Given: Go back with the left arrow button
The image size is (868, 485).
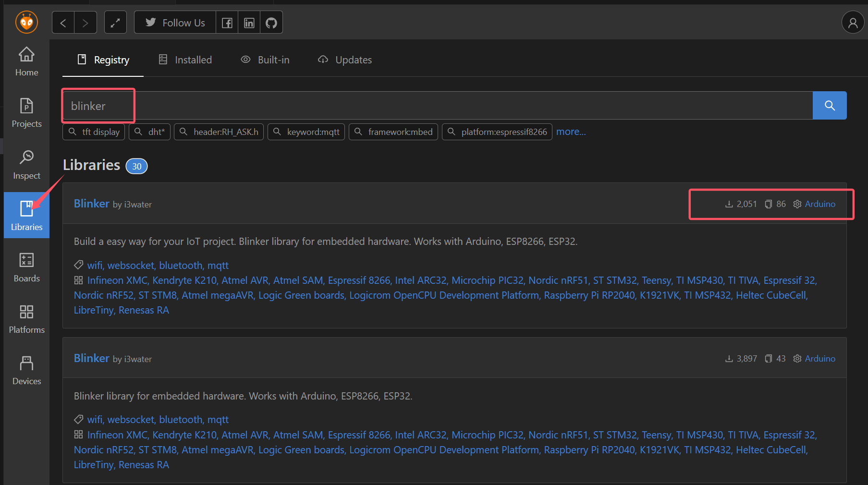Looking at the screenshot, I should [x=63, y=23].
